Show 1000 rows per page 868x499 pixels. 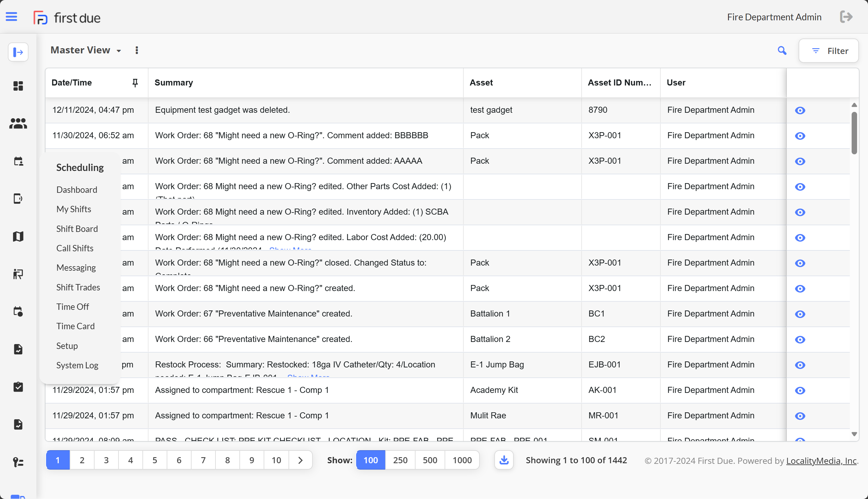tap(462, 460)
